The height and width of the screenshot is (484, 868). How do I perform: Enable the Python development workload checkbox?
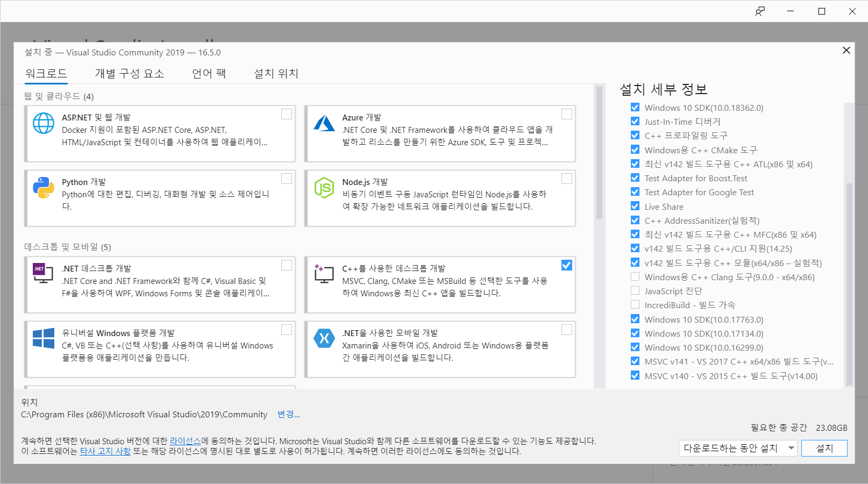tap(287, 179)
